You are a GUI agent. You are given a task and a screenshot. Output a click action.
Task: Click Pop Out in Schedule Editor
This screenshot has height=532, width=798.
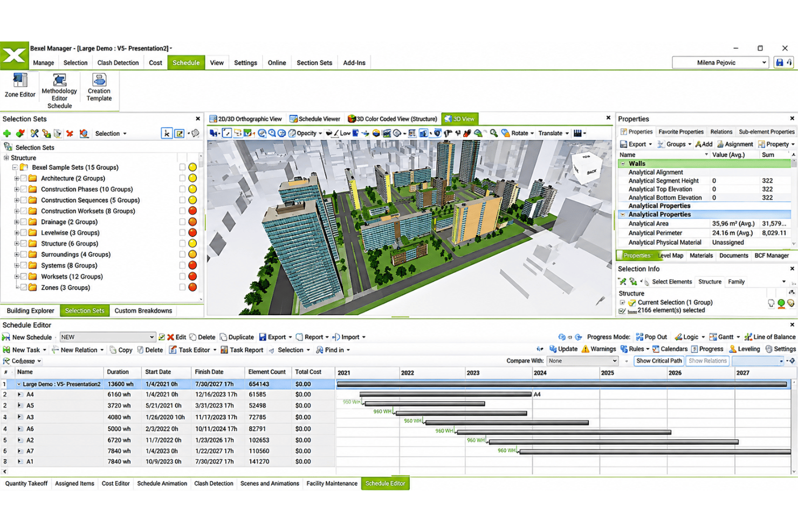coord(651,337)
